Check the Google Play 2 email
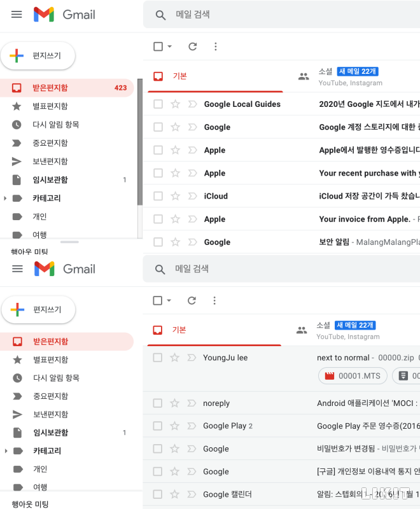 pyautogui.click(x=157, y=426)
